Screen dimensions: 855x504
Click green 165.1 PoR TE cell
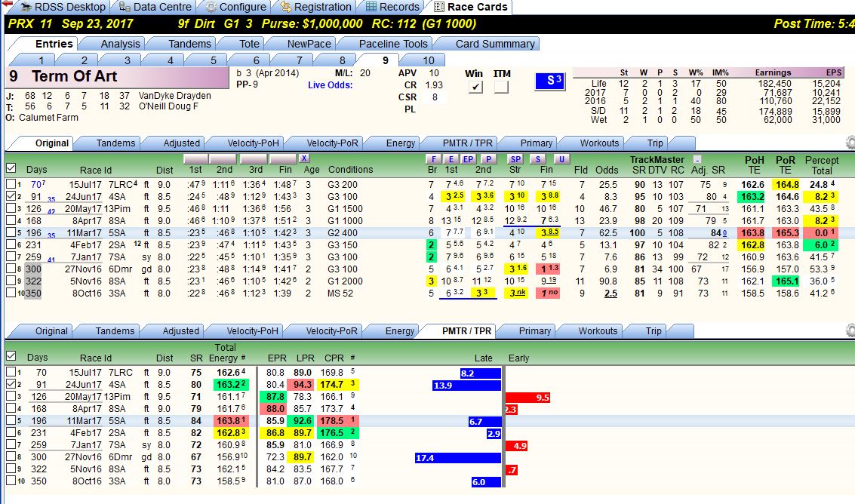tap(787, 281)
